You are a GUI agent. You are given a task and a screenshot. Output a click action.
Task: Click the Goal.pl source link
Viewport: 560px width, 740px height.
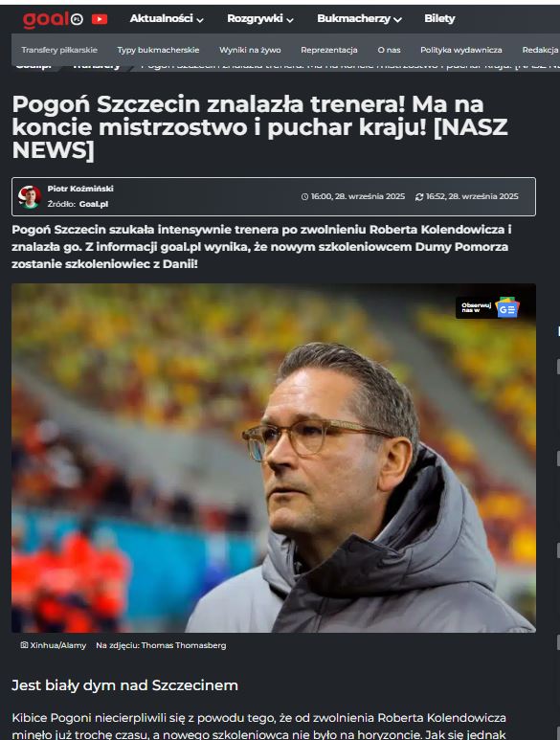(94, 204)
